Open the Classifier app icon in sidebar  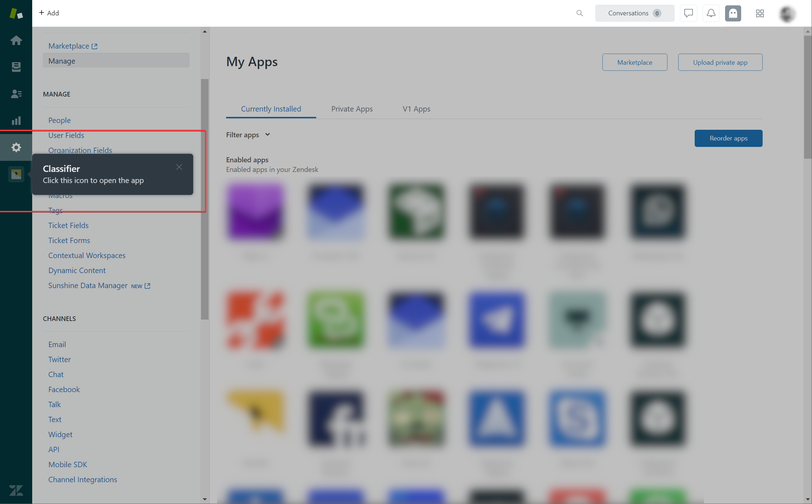16,174
